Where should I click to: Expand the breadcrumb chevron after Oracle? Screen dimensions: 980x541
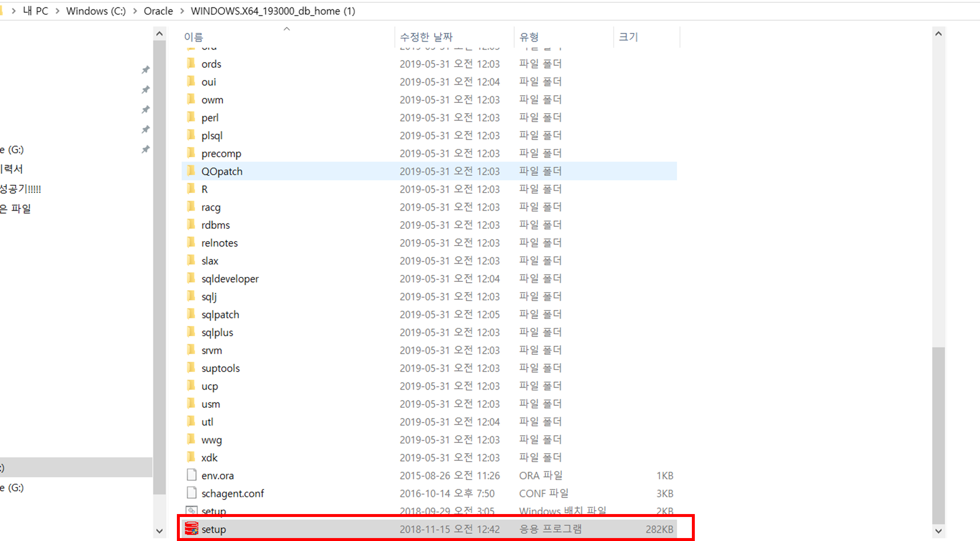pyautogui.click(x=182, y=11)
